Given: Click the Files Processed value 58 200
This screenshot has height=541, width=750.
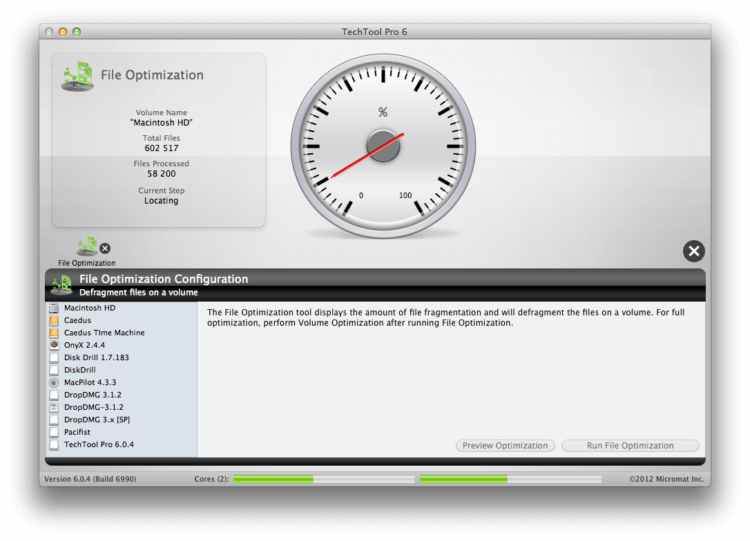Looking at the screenshot, I should 161,174.
